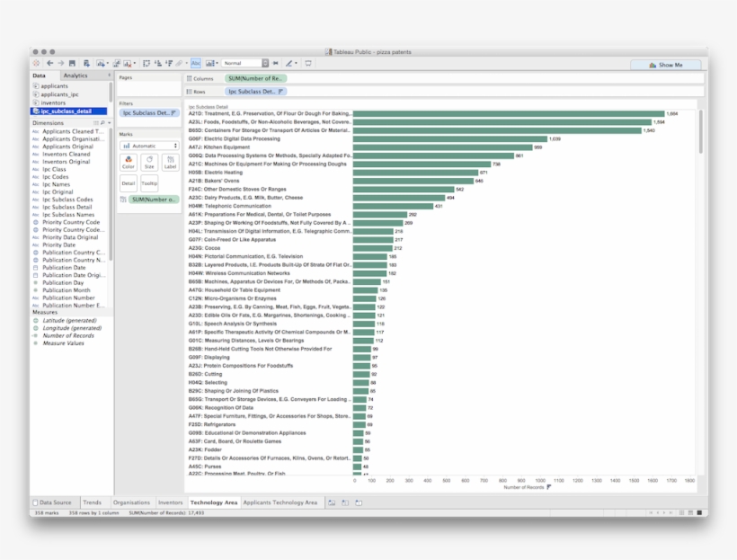The width and height of the screenshot is (737, 560).
Task: Open the Color marks card
Action: 128,163
